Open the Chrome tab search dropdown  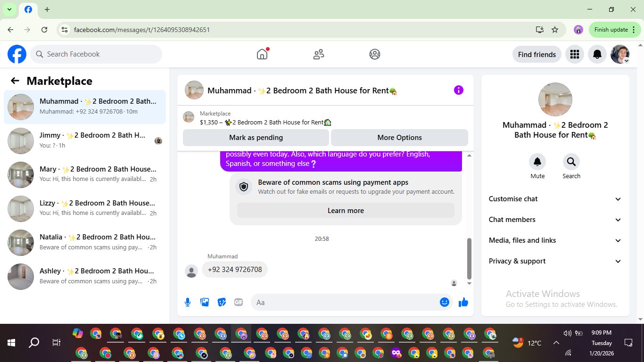pyautogui.click(x=9, y=9)
